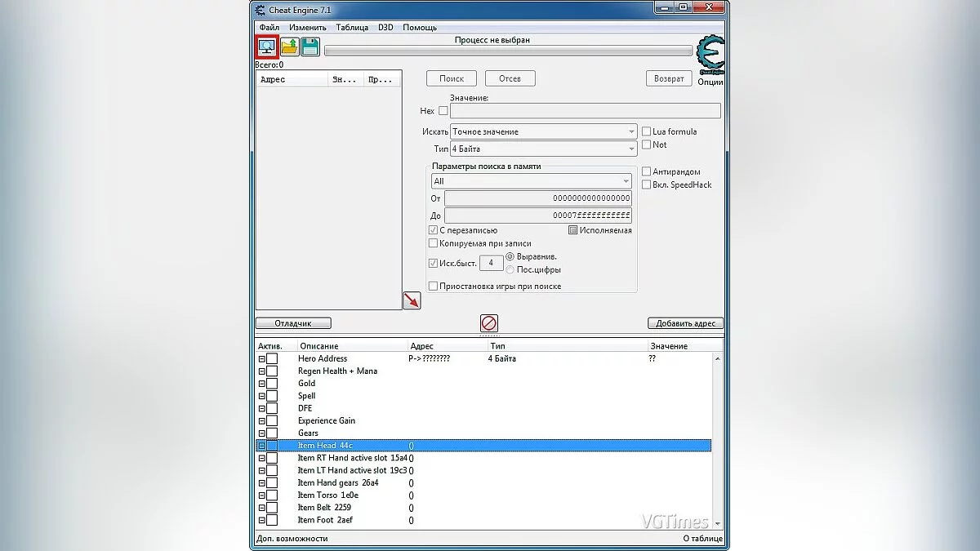Select the Item Hand gears 26a4 row
The image size is (980, 551).
[x=483, y=483]
